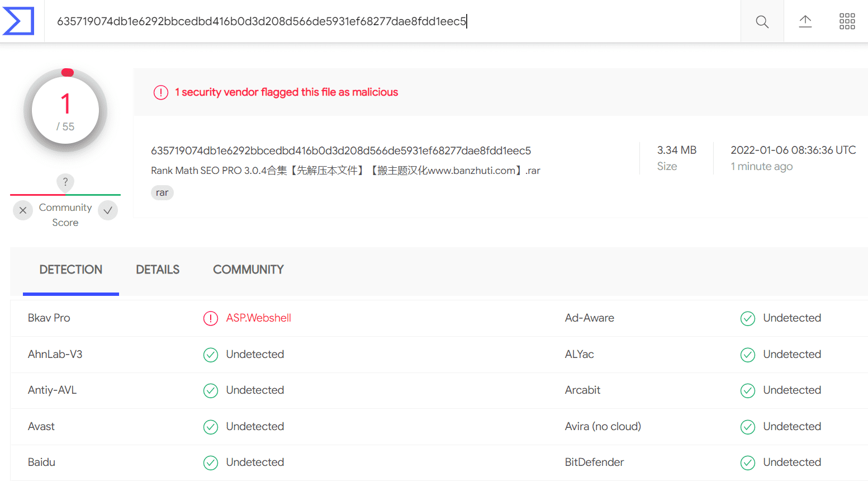Select the 3.34 MB size value

point(677,150)
